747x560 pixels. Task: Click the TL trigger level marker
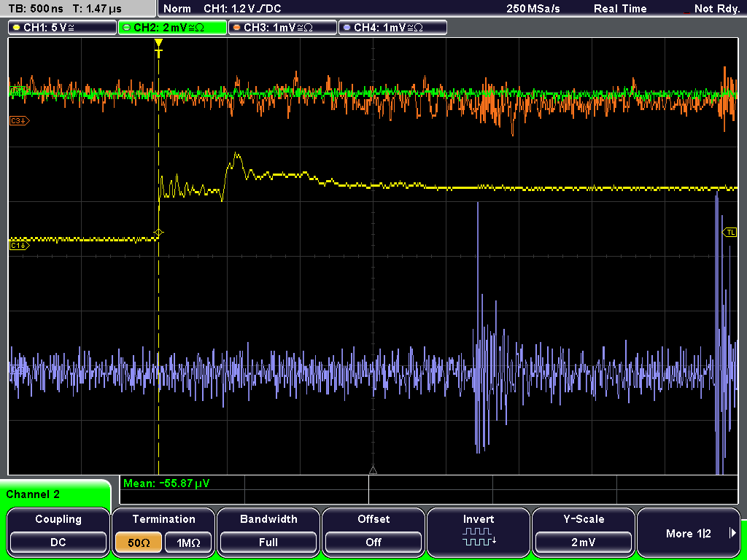click(729, 233)
